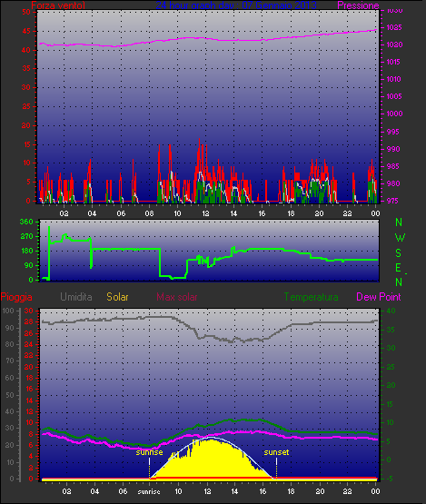Click the Max solar legend label
The width and height of the screenshot is (426, 504).
(x=177, y=297)
